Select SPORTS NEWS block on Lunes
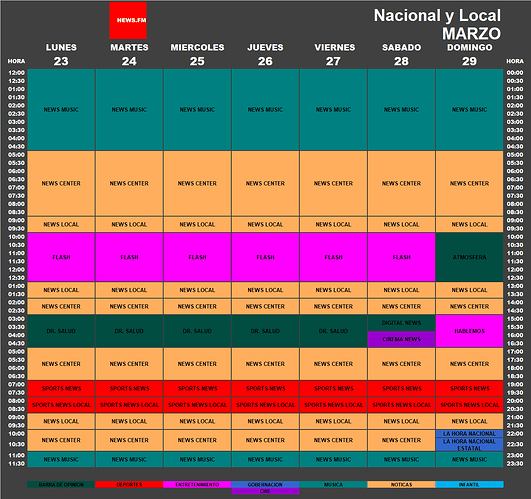The width and height of the screenshot is (531, 499). tap(61, 388)
